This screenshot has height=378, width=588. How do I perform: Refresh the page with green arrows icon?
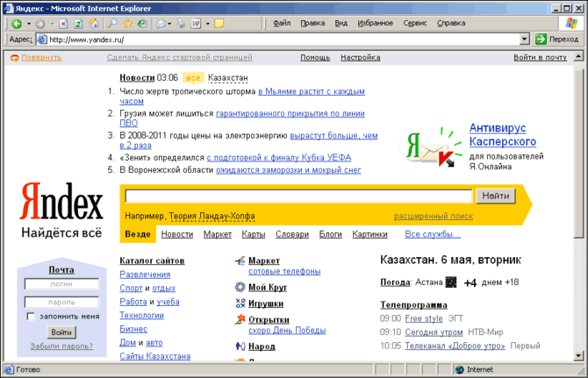pyautogui.click(x=78, y=24)
